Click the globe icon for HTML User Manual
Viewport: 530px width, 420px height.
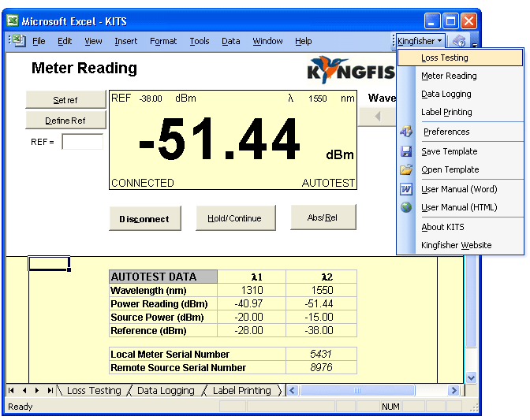[406, 207]
